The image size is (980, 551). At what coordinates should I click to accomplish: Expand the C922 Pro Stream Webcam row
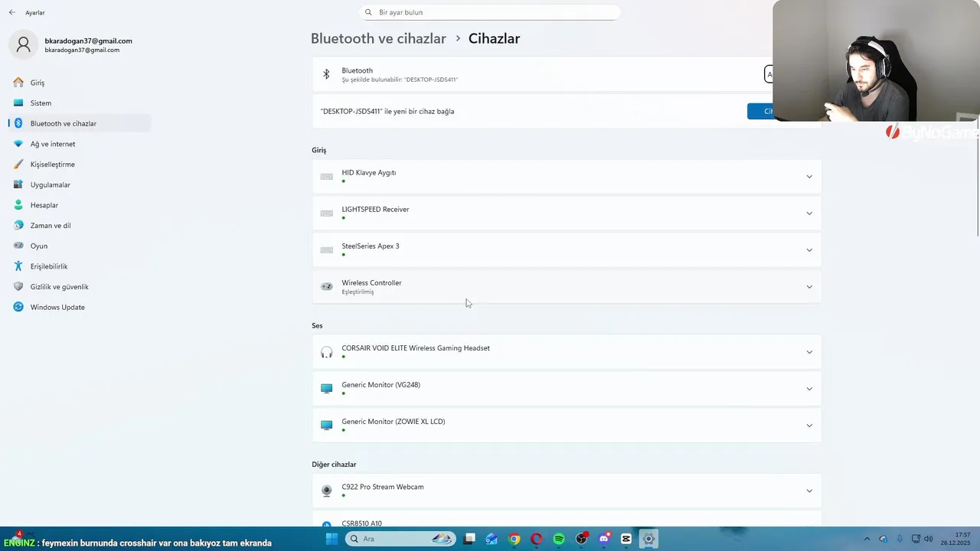pos(567,491)
